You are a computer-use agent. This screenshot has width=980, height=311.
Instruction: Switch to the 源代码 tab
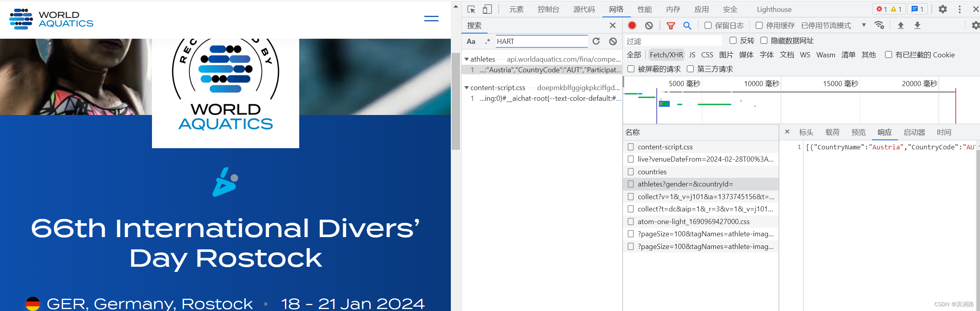point(584,9)
